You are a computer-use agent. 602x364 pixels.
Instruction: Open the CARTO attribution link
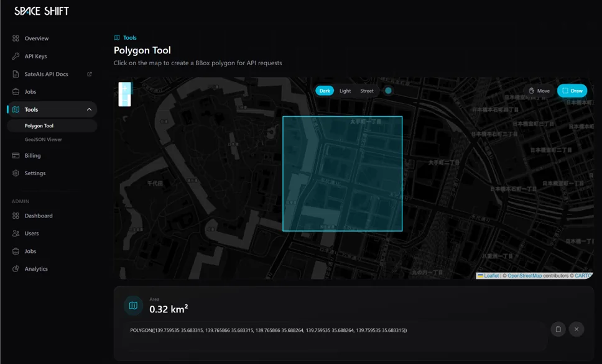(x=583, y=276)
